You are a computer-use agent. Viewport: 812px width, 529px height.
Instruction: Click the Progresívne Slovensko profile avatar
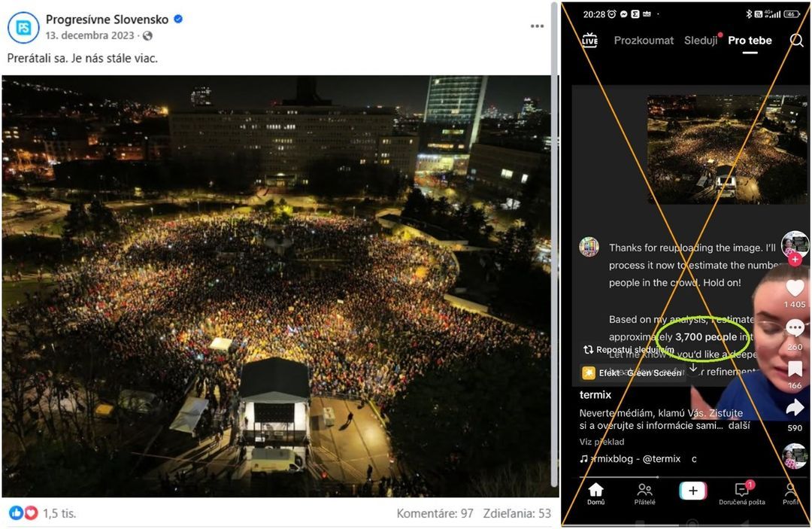tap(23, 27)
